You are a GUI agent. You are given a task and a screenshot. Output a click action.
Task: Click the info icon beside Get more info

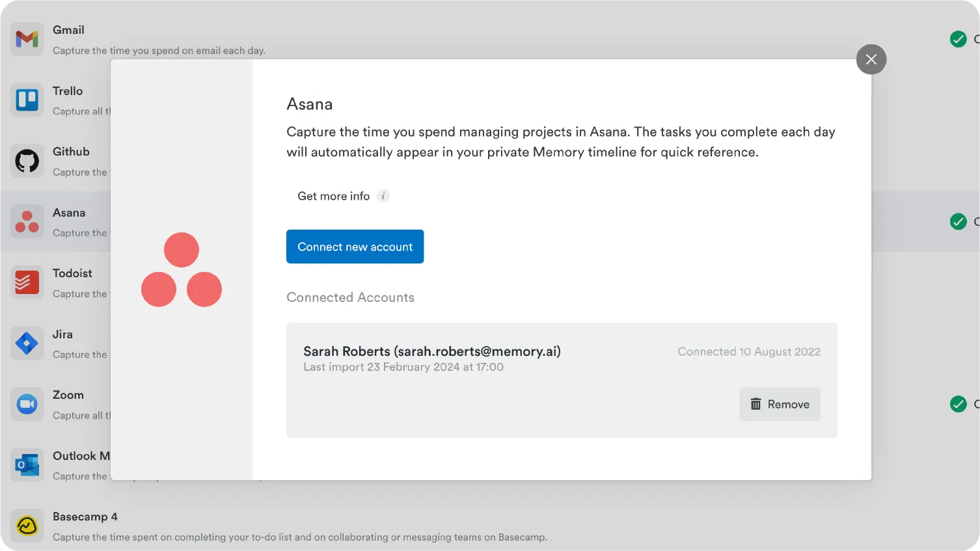383,196
